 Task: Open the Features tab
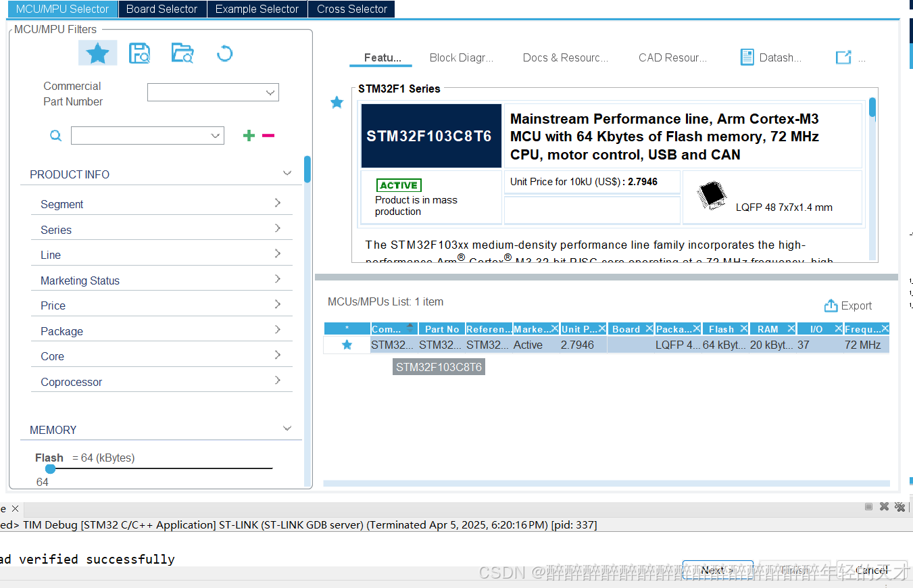[x=383, y=57]
